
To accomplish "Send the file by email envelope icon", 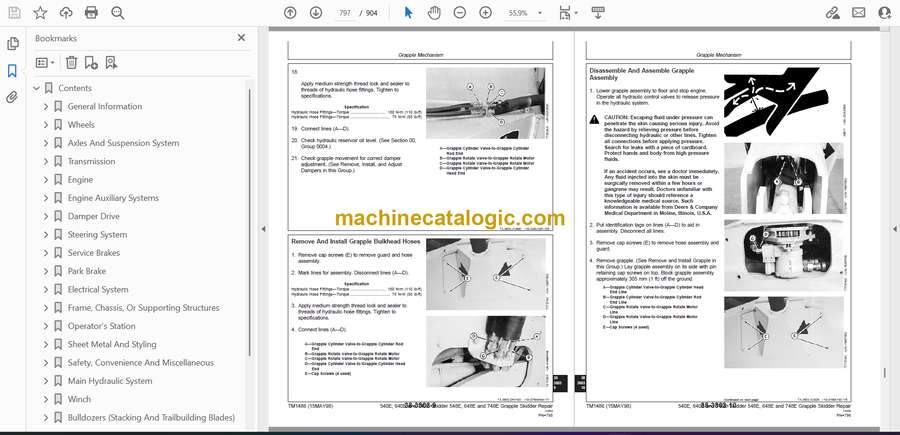I will tap(859, 13).
